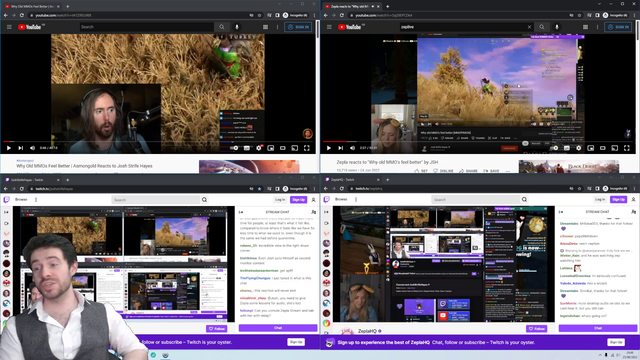Image resolution: width=640 pixels, height=360 pixels.
Task: Expand the Twitch sidebar in ZeplaHQ window
Action: click(x=326, y=212)
